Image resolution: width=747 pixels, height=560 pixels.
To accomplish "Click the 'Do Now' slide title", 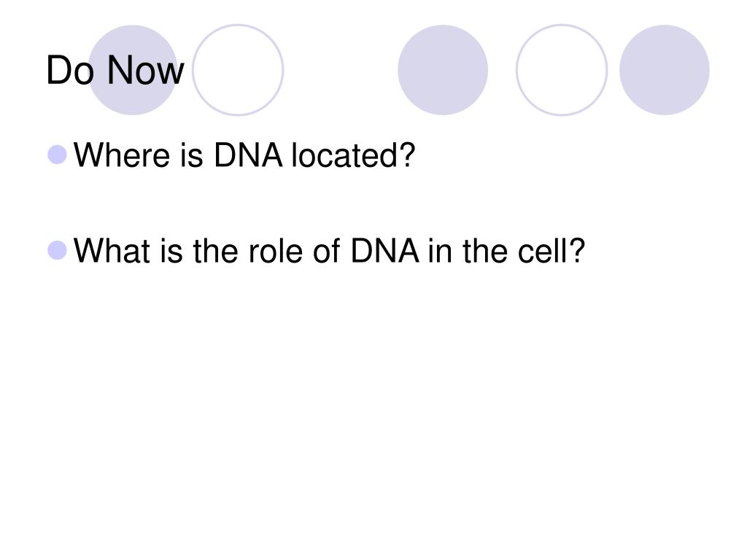I will pos(115,71).
